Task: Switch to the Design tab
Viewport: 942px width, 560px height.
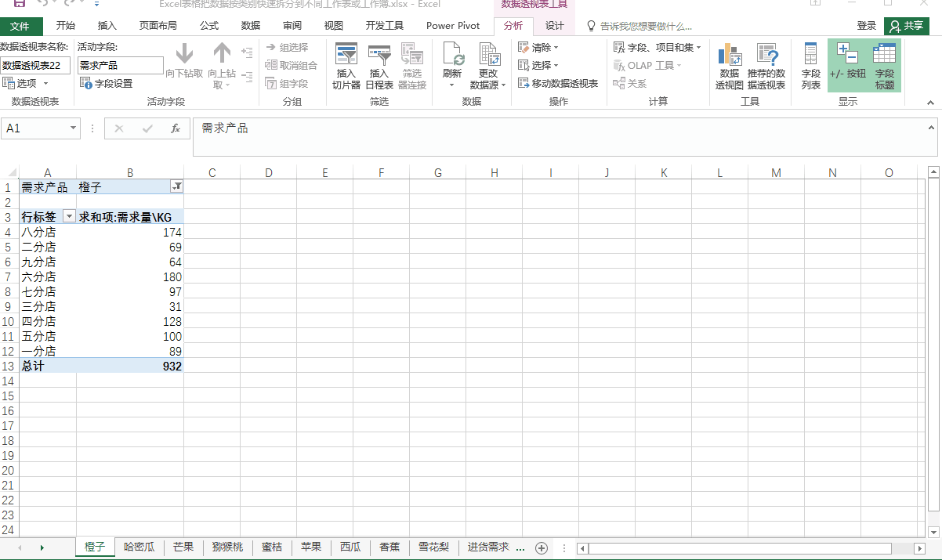Action: click(x=555, y=26)
